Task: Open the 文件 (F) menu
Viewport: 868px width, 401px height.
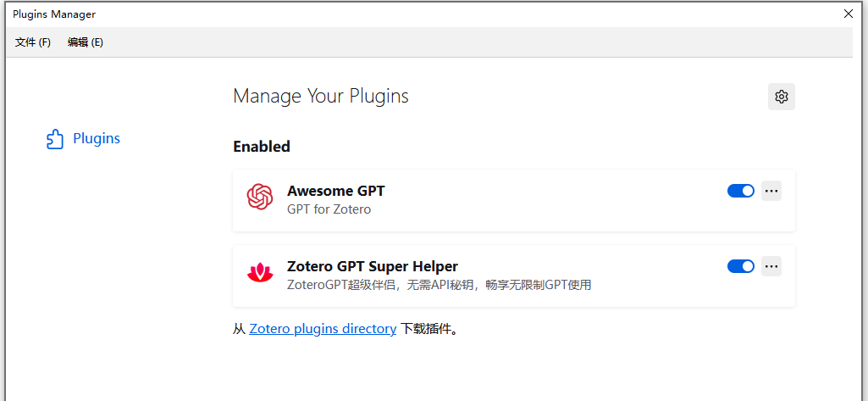Action: 33,42
